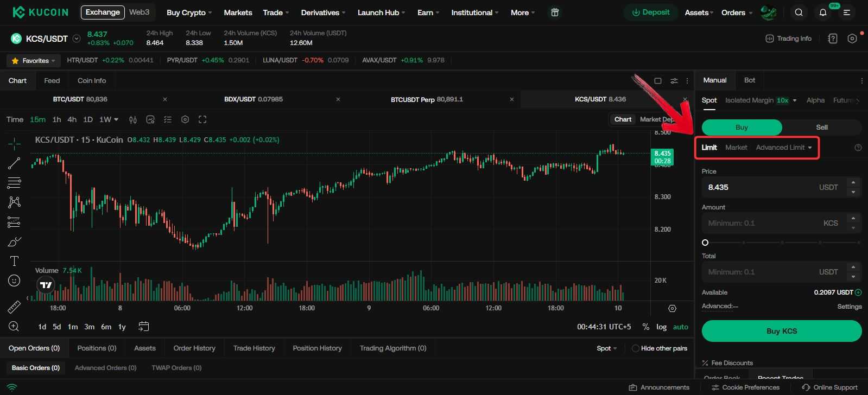Open the Order History tab
Image resolution: width=868 pixels, height=395 pixels.
tap(194, 348)
